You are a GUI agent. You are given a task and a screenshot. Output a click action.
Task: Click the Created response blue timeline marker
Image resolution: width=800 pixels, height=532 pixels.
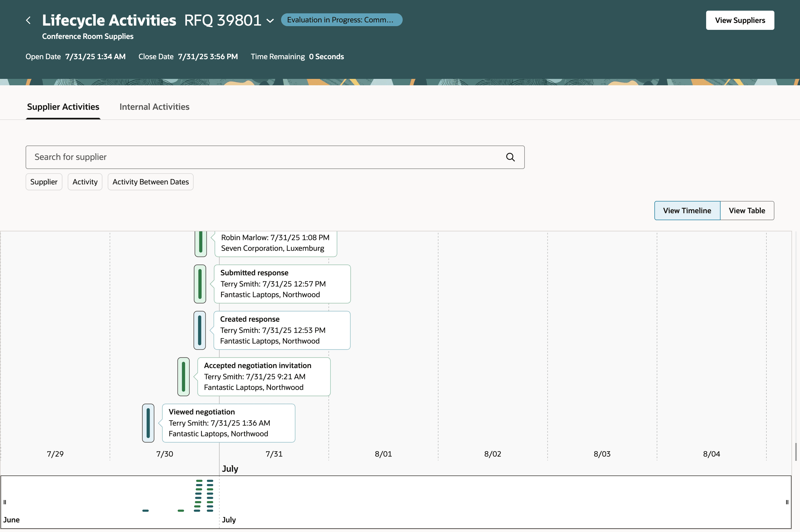point(199,330)
